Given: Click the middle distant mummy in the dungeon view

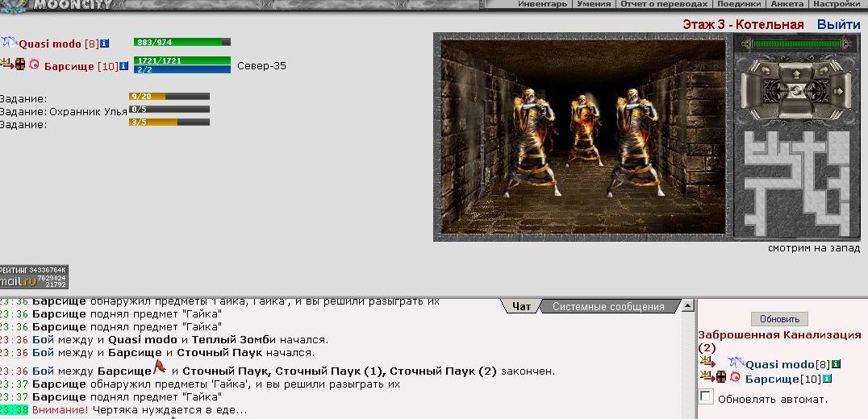Looking at the screenshot, I should [586, 131].
